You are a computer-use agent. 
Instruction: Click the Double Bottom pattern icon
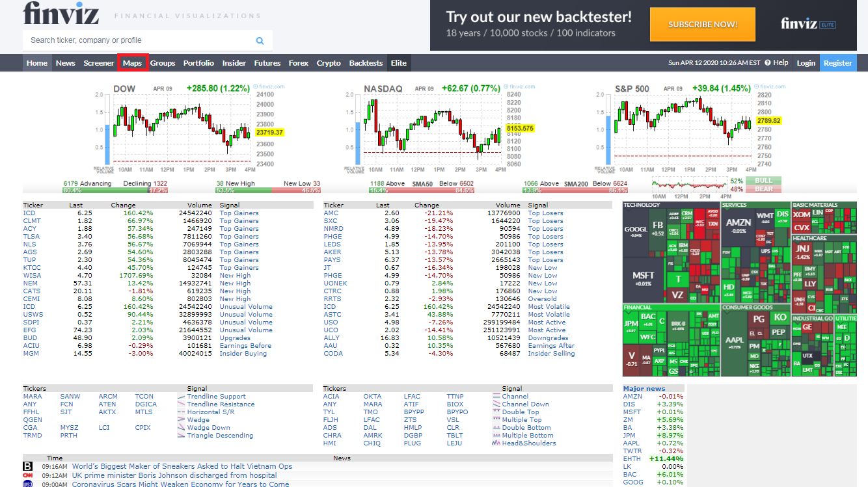[x=496, y=428]
